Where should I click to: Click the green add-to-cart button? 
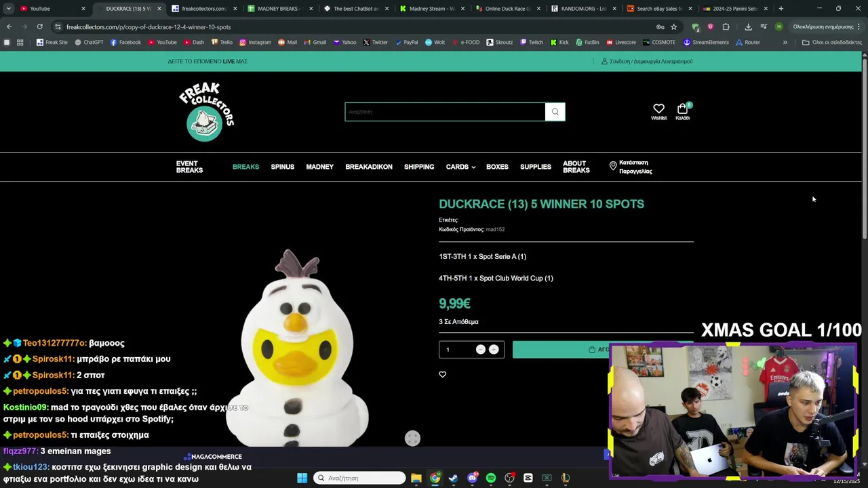pyautogui.click(x=560, y=349)
